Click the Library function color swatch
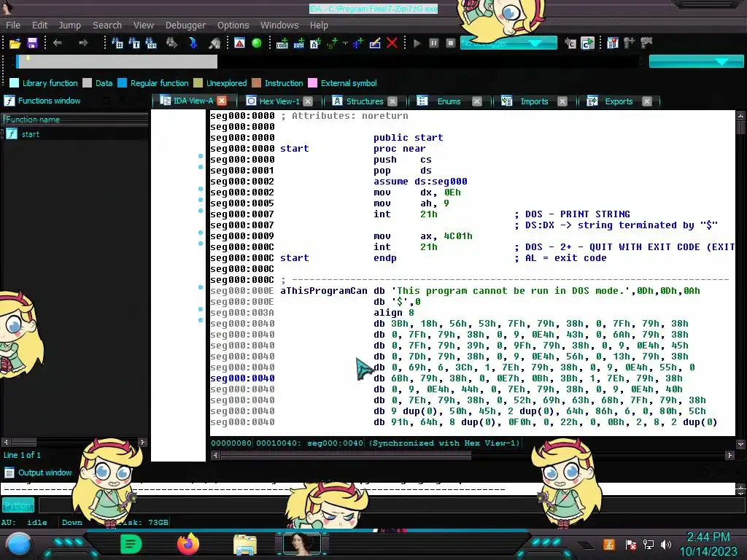Screen dimensions: 747x560 pyautogui.click(x=15, y=83)
